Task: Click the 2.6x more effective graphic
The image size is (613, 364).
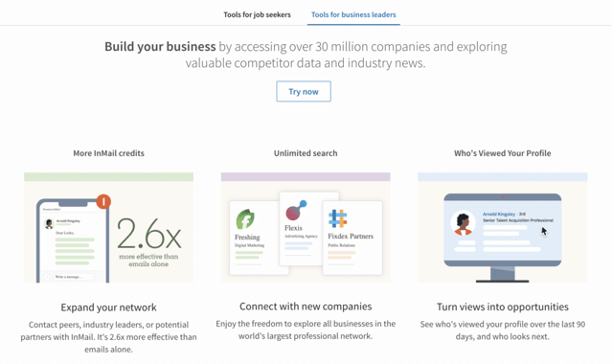Action: 149,241
